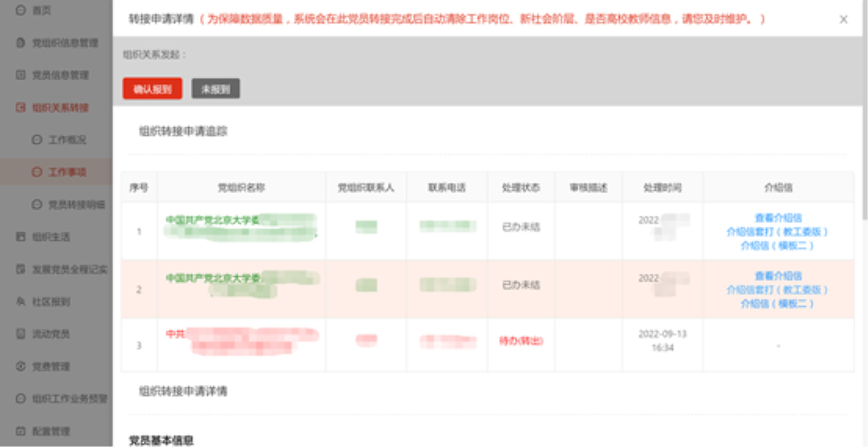Click 介绍信套打（教工委版） link in row 2

(x=777, y=290)
